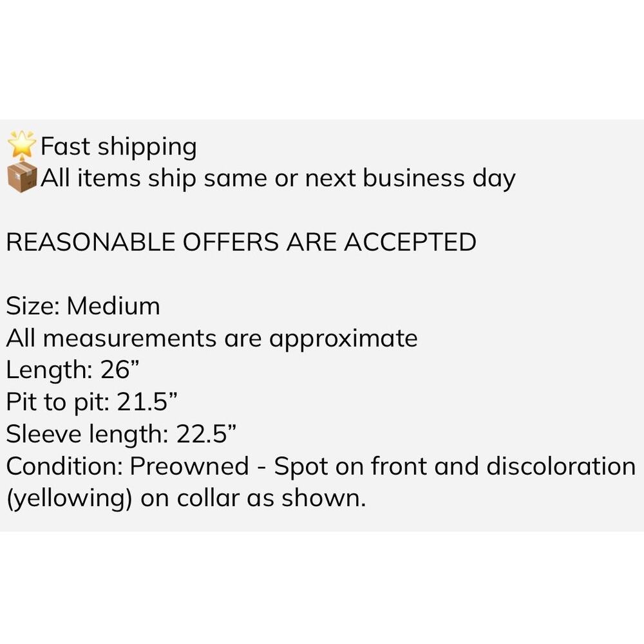Click 'REASONABLE OFFERS ARE ACCEPTED' heading

(x=241, y=241)
